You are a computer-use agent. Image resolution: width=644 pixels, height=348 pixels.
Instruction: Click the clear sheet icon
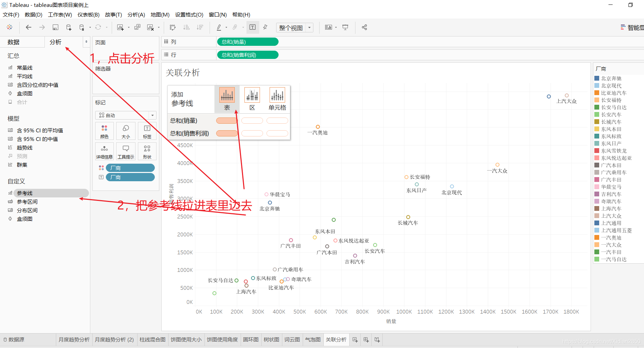pos(150,27)
